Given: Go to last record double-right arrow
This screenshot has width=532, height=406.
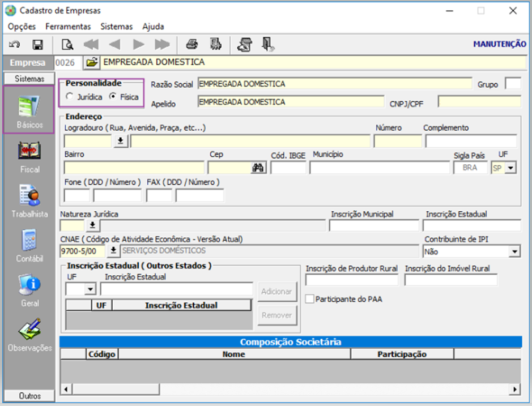Looking at the screenshot, I should pyautogui.click(x=162, y=44).
